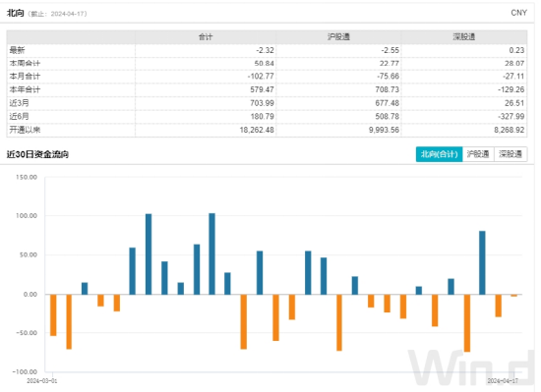Image resolution: width=541 pixels, height=392 pixels.
Task: Click the 8,268.92 cell value
Action: point(509,130)
